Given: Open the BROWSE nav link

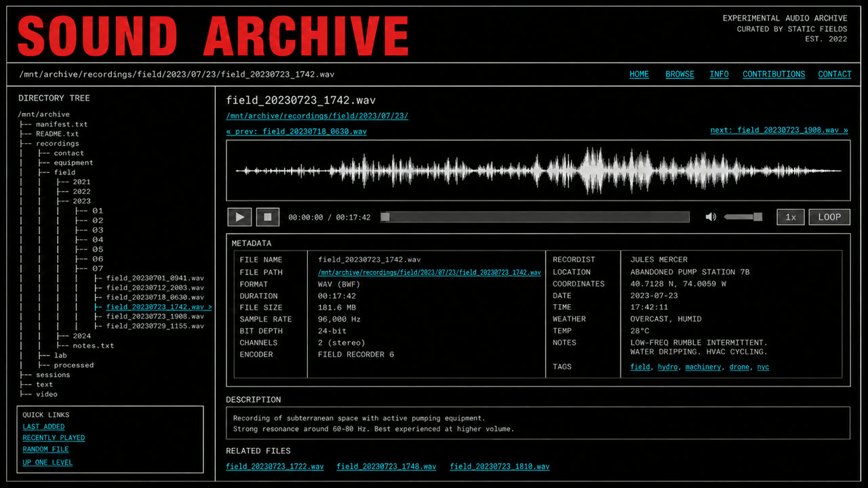Looking at the screenshot, I should pyautogui.click(x=680, y=75).
